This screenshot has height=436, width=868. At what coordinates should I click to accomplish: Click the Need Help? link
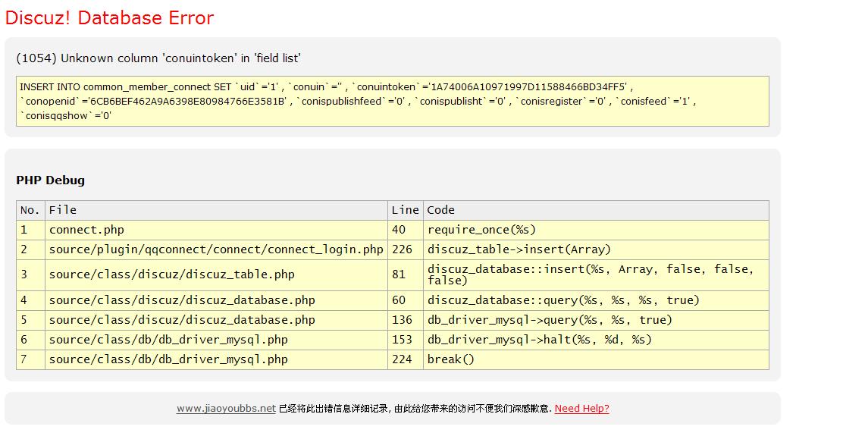point(581,409)
